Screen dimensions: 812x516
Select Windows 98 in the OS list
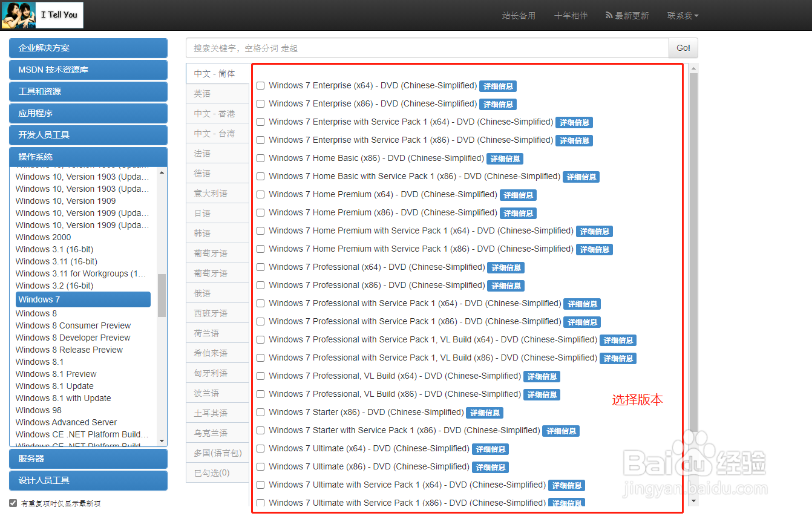39,410
